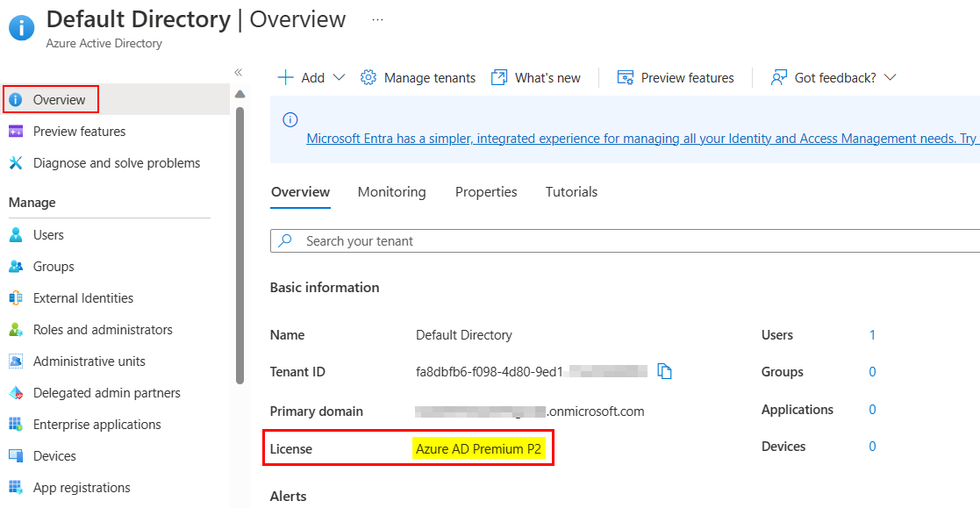Viewport: 980px width, 508px height.
Task: Click the Applications count link 0
Action: [x=872, y=409]
